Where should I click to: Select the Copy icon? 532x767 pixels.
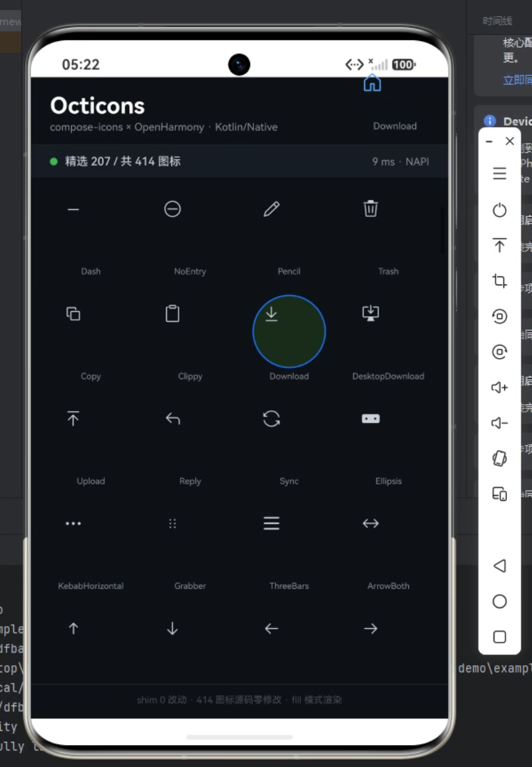[73, 314]
